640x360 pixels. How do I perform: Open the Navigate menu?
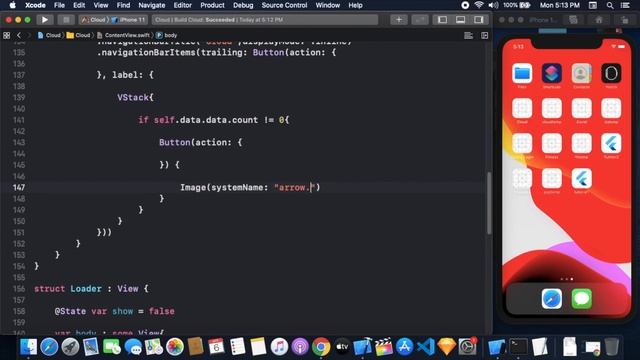coord(151,5)
